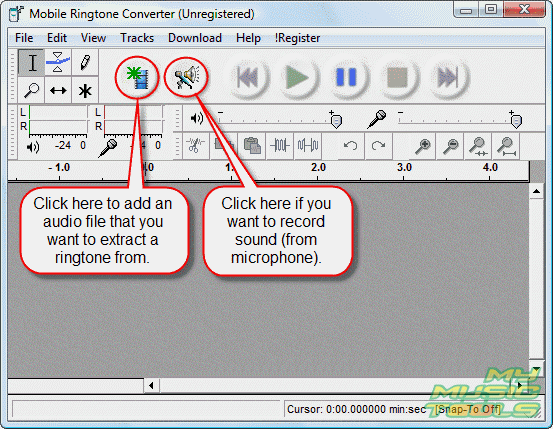Fit entire project in window

506,145
